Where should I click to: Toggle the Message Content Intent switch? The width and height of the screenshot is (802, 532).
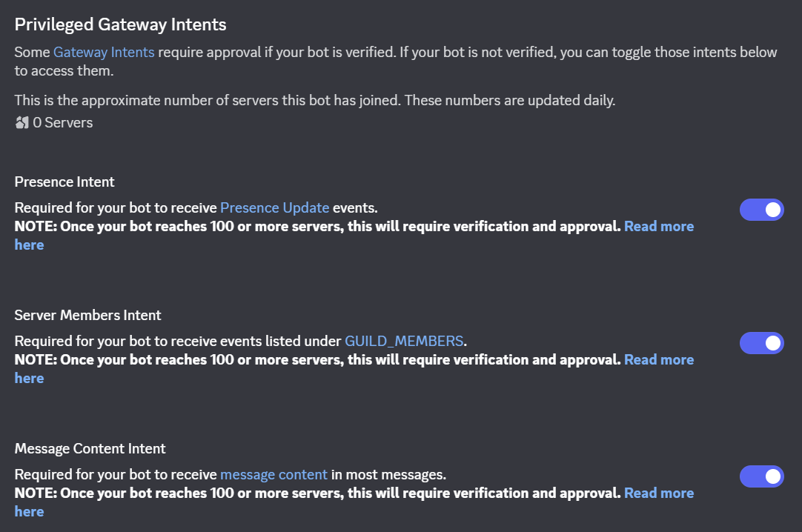(761, 476)
